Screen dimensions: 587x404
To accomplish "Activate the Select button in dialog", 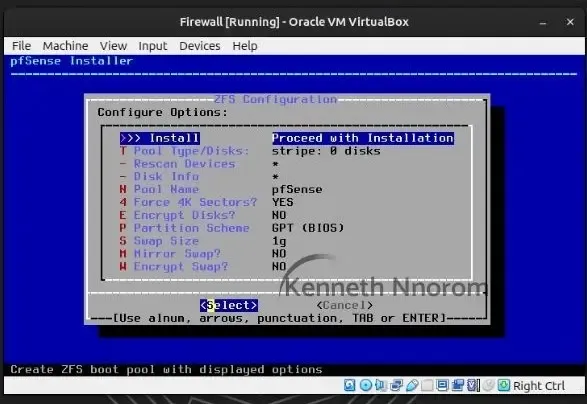I will click(229, 305).
